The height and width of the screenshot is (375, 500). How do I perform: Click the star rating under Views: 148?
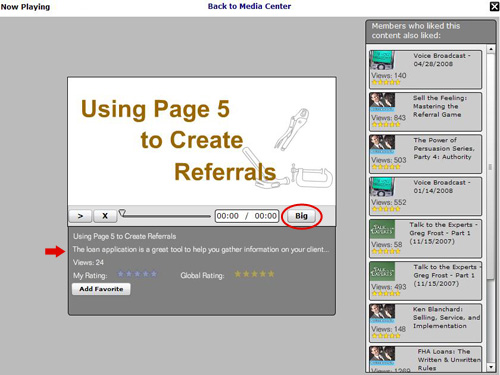point(386,336)
